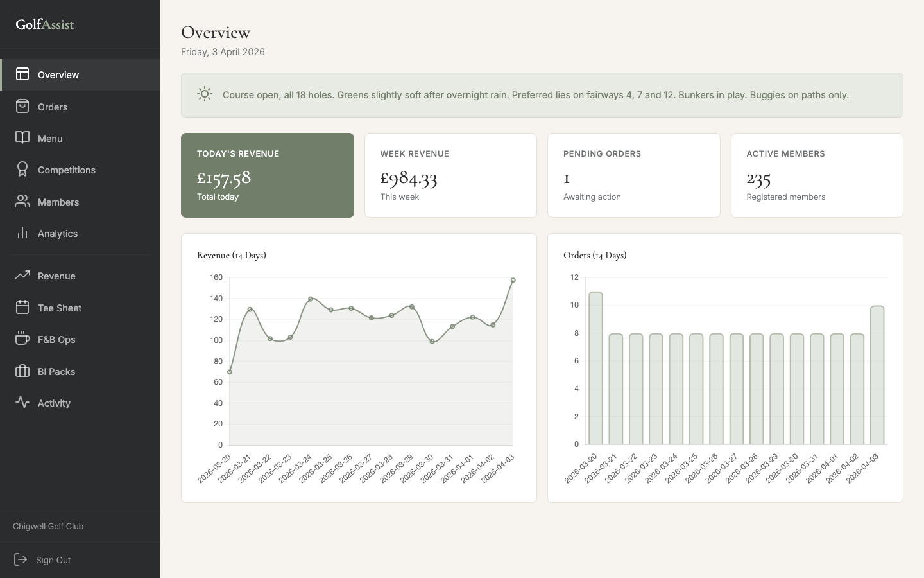Click the sun icon in the course notice
The width and height of the screenshot is (924, 578).
coord(204,94)
